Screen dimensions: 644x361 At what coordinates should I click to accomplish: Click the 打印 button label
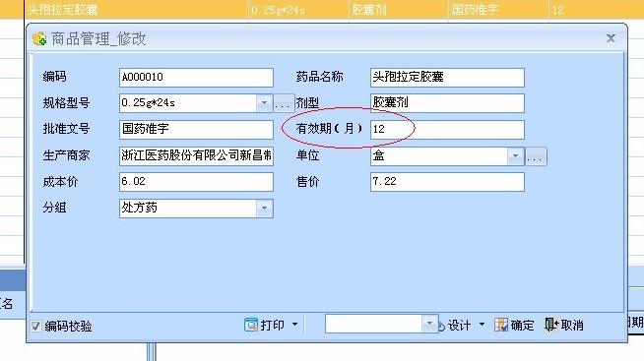point(273,325)
